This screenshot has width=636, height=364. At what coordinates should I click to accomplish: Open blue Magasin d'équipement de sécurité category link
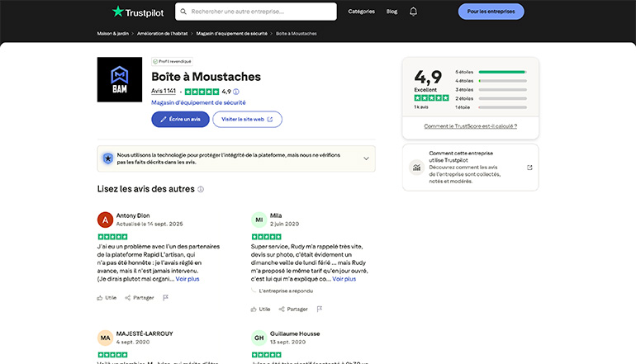pos(198,102)
